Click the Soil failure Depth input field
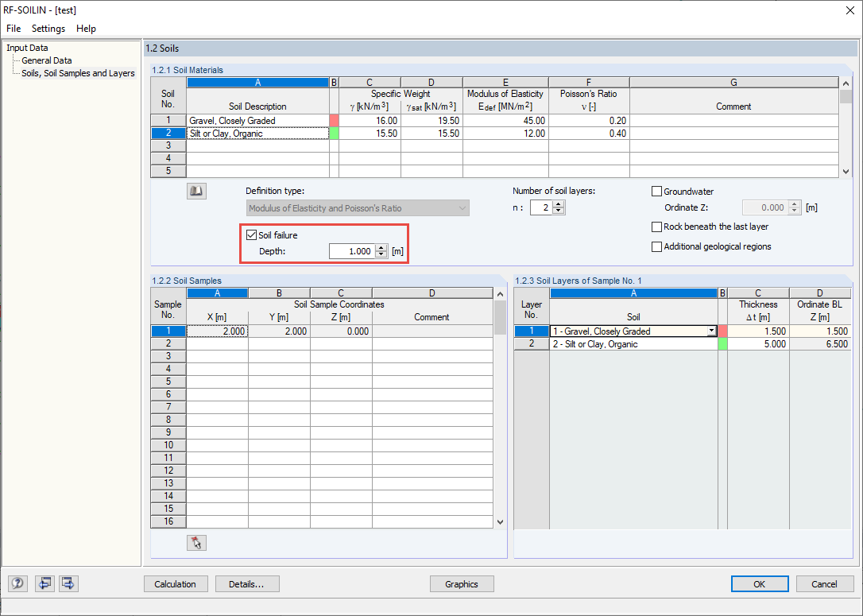 pos(352,251)
